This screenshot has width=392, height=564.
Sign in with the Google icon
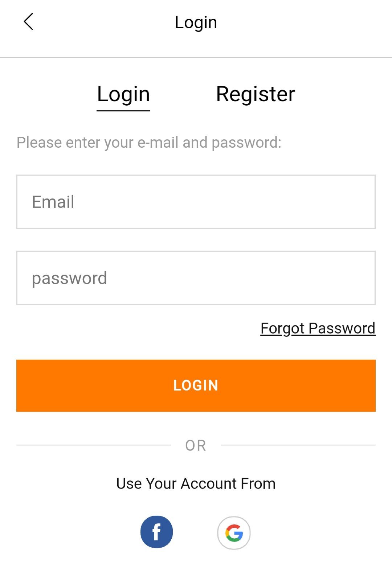[234, 532]
